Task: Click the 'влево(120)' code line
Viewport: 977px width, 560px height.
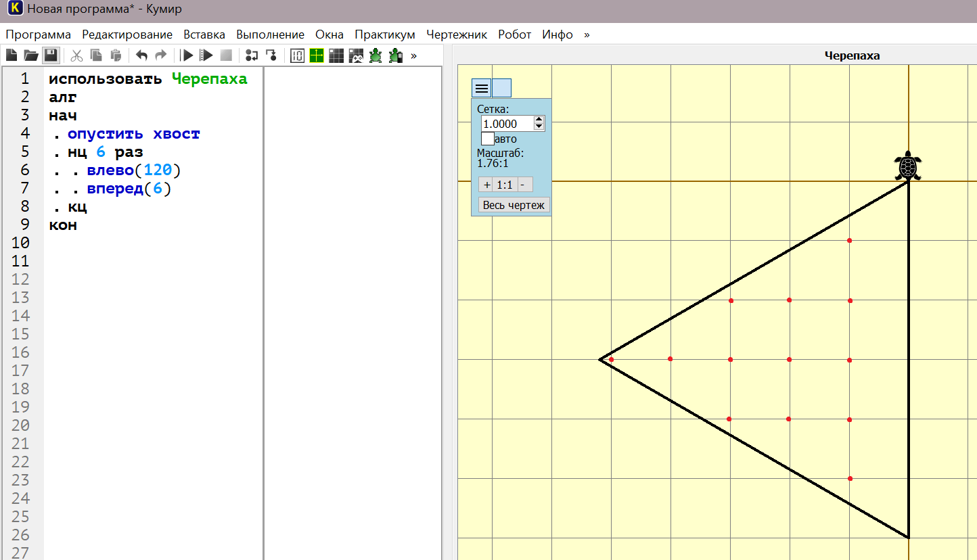Action: click(x=134, y=170)
